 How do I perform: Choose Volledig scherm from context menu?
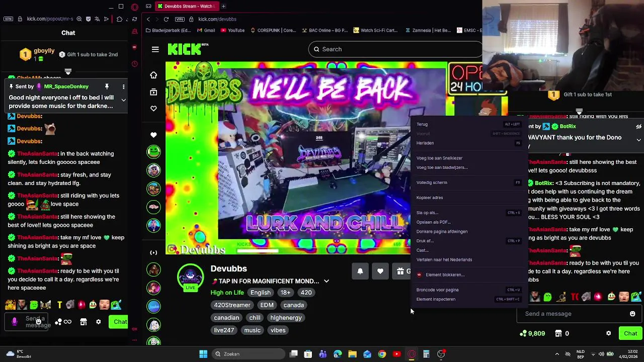468,183
